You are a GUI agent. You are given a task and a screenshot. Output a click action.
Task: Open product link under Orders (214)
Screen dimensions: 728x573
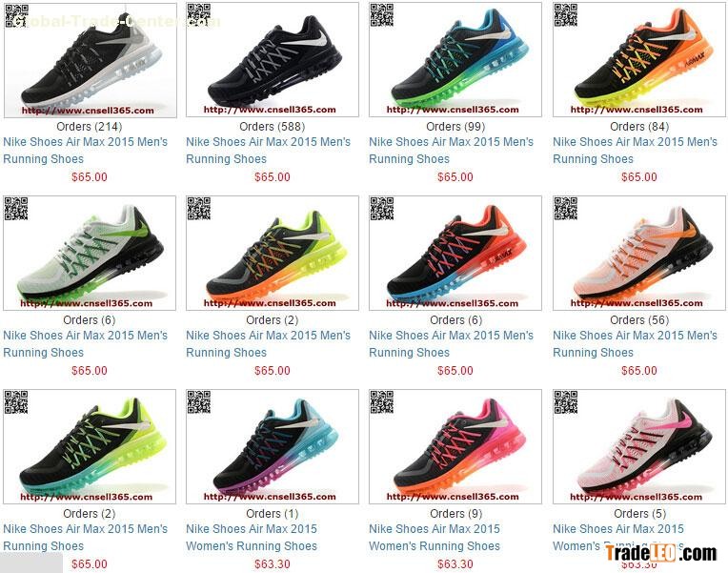tap(86, 151)
